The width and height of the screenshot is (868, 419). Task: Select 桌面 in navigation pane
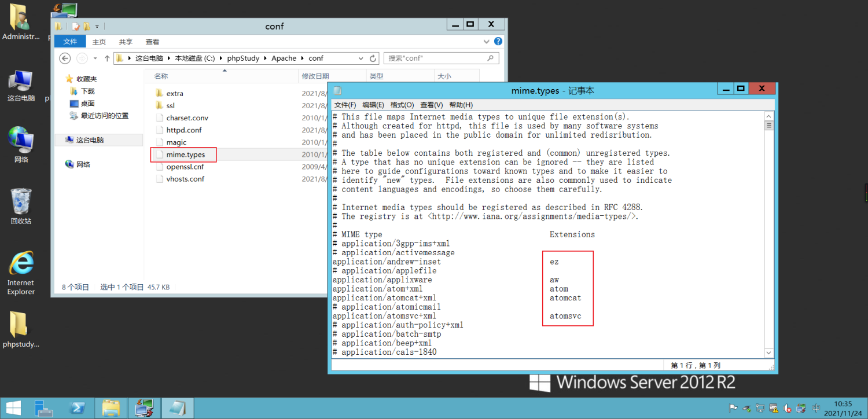(x=88, y=104)
